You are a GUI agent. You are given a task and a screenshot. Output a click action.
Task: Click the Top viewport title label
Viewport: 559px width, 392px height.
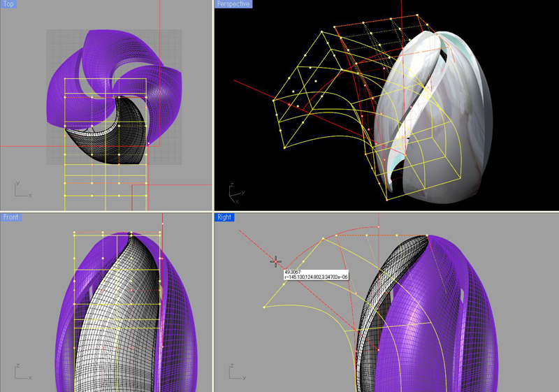(x=10, y=4)
